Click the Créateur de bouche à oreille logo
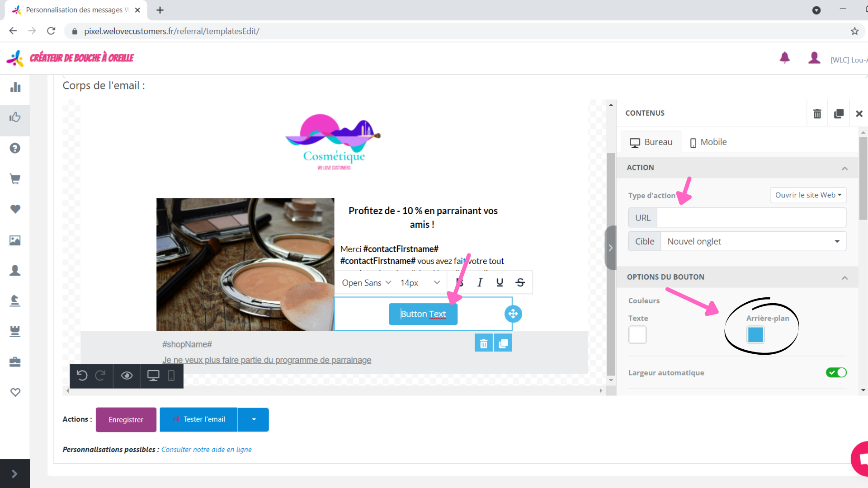This screenshot has height=488, width=868. coord(71,58)
